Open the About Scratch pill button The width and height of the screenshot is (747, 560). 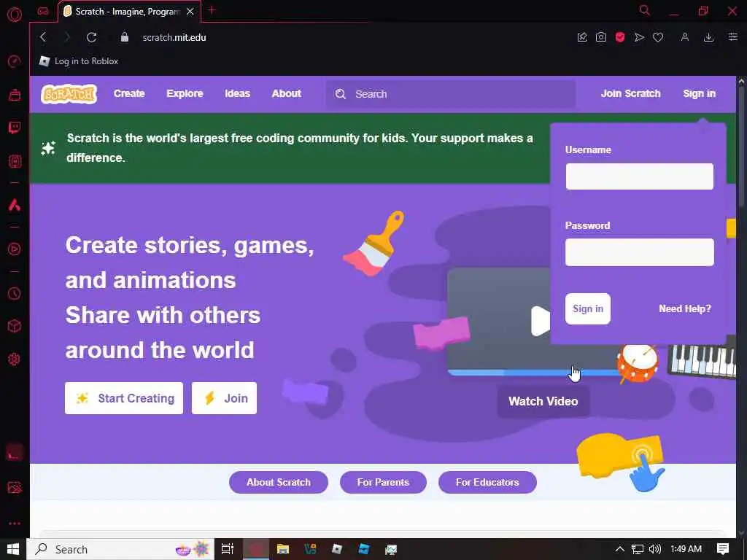(278, 483)
